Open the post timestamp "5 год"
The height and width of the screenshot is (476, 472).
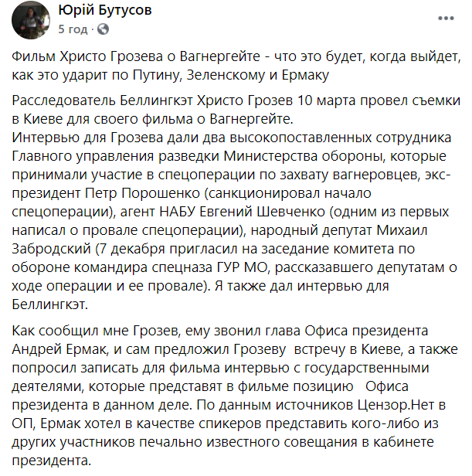[73, 29]
